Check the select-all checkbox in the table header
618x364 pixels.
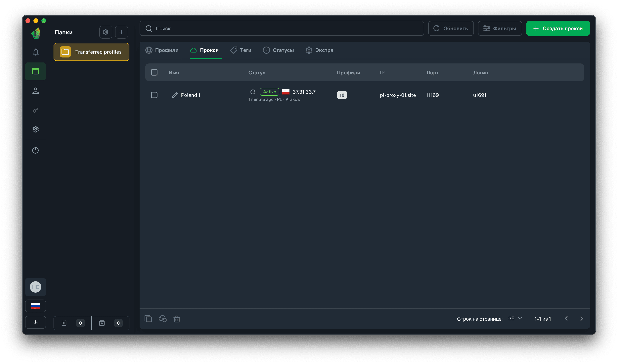(154, 72)
